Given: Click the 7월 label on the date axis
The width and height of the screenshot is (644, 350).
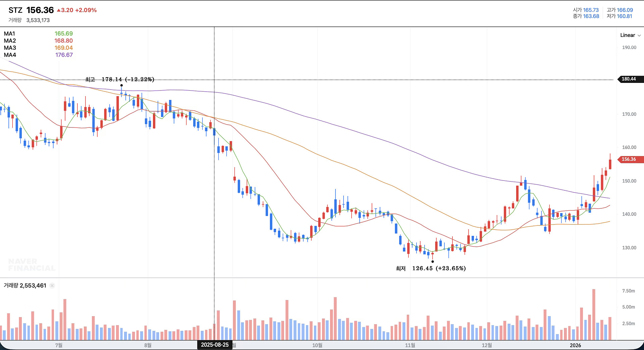Looking at the screenshot, I should tap(59, 345).
